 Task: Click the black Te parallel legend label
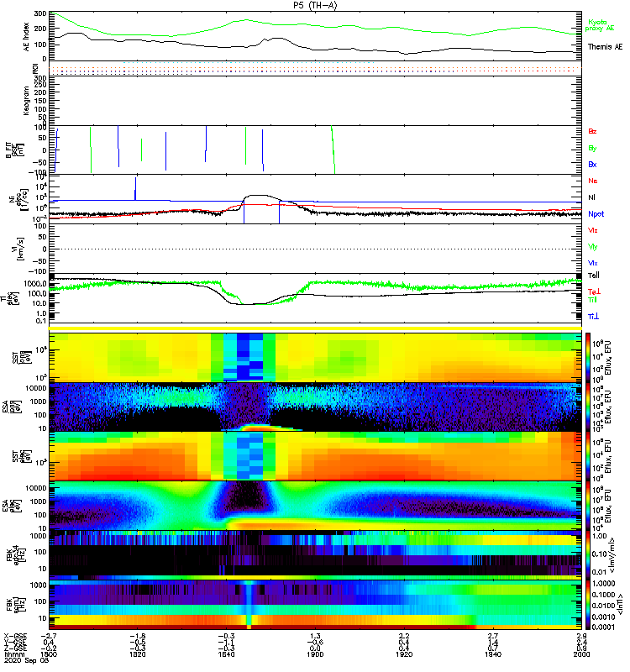click(594, 276)
